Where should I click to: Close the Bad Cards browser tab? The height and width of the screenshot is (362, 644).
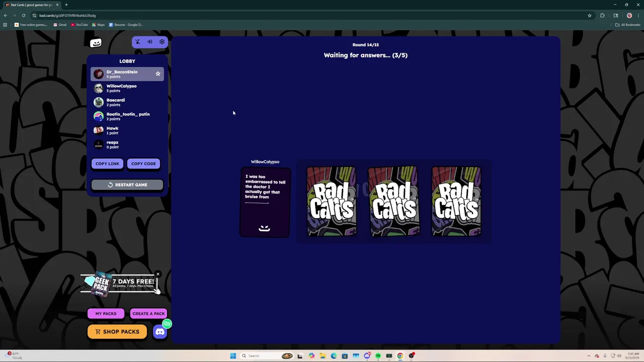coord(57,5)
